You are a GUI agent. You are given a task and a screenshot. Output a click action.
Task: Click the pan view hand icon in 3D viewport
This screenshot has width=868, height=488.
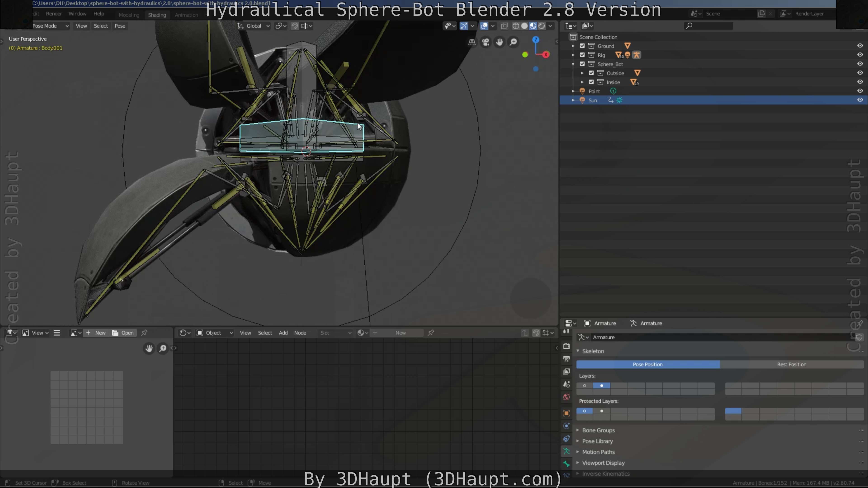coord(499,42)
